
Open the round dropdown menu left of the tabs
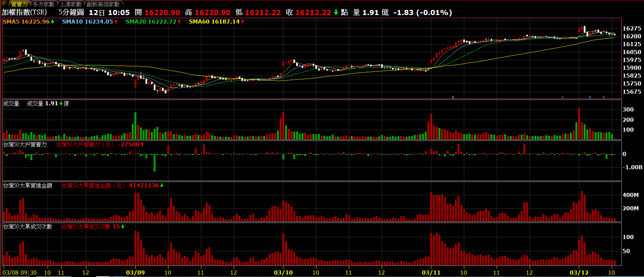(4, 4)
